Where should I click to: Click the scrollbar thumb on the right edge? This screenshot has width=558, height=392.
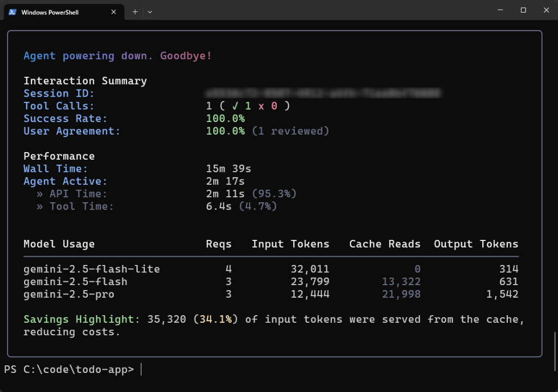click(555, 352)
